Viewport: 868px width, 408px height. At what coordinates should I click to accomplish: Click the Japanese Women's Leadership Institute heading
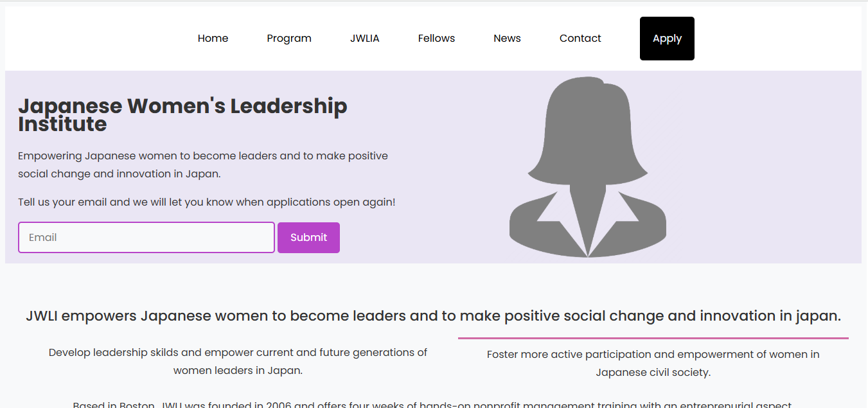coord(183,115)
